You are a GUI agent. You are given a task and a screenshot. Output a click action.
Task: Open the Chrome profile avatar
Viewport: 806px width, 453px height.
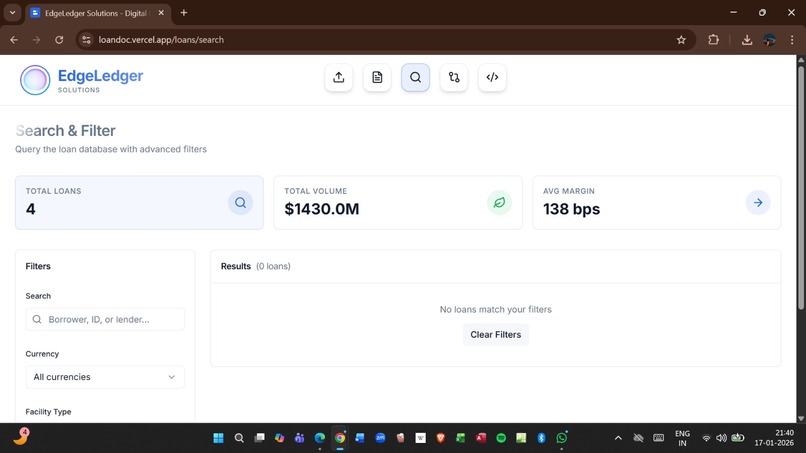click(770, 40)
